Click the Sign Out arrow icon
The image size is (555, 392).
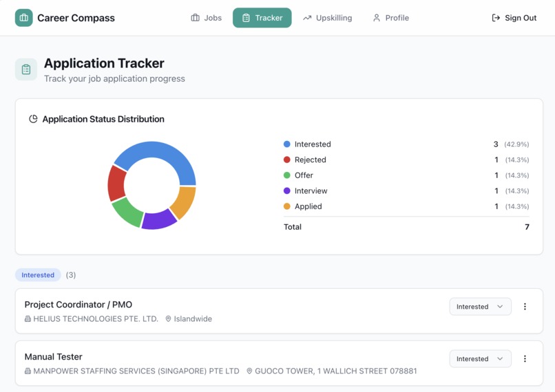coord(496,18)
